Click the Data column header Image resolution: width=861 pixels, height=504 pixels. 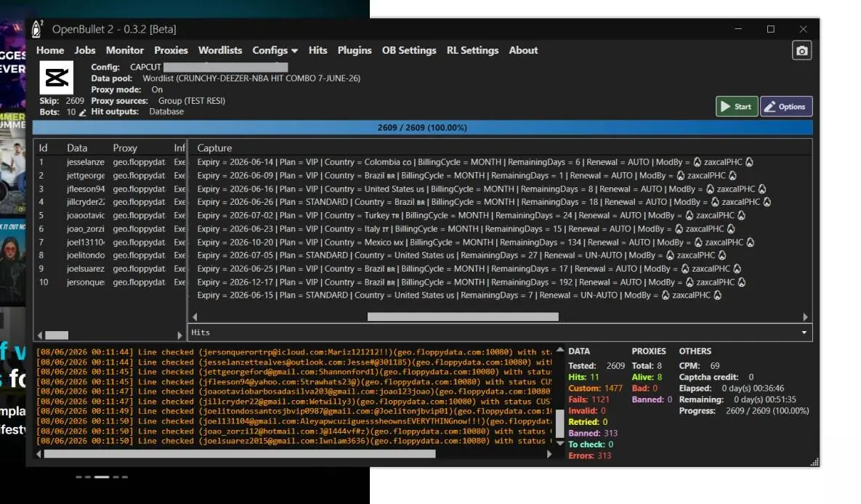coord(77,148)
